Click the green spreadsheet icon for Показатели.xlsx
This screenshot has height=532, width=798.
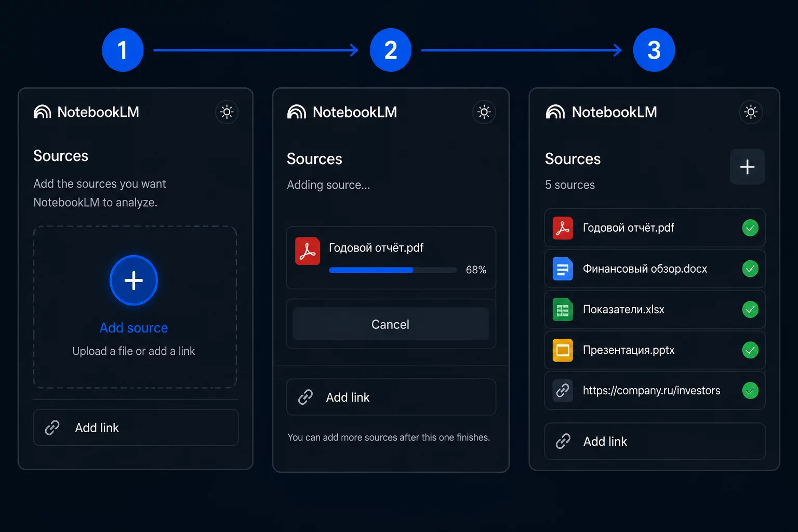click(x=563, y=310)
